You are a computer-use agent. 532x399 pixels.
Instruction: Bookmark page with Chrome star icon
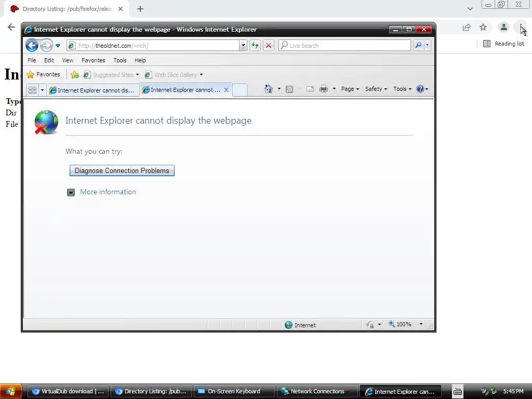click(x=483, y=27)
